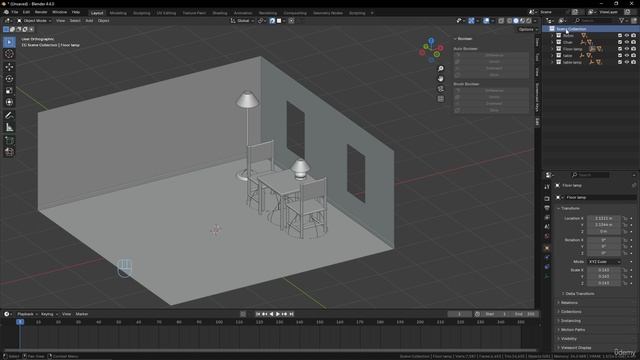Screen dimensions: 640x360
Task: Open the viewport Options dropdown
Action: coord(528,29)
